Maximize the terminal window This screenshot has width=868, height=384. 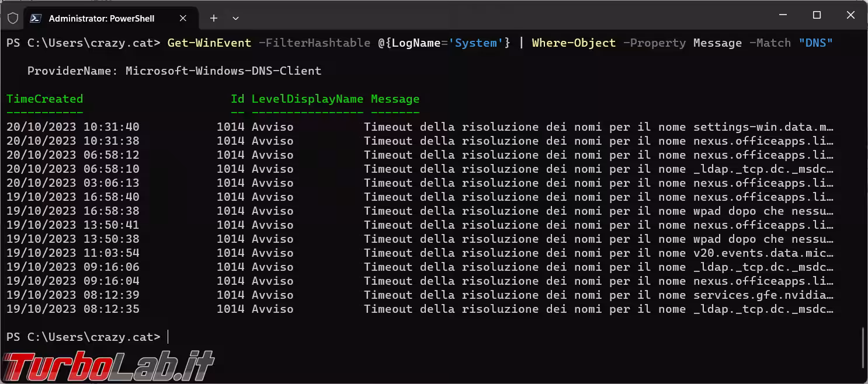click(x=817, y=15)
